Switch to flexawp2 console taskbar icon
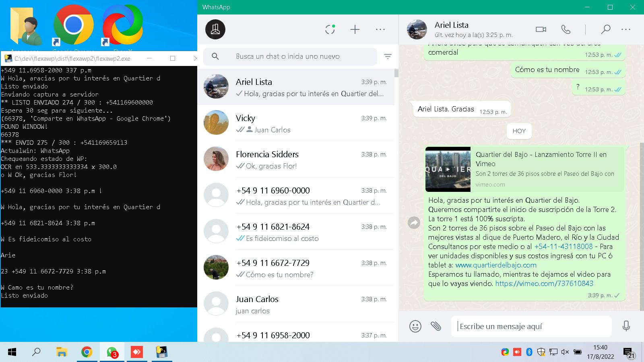644x362 pixels. (x=162, y=352)
